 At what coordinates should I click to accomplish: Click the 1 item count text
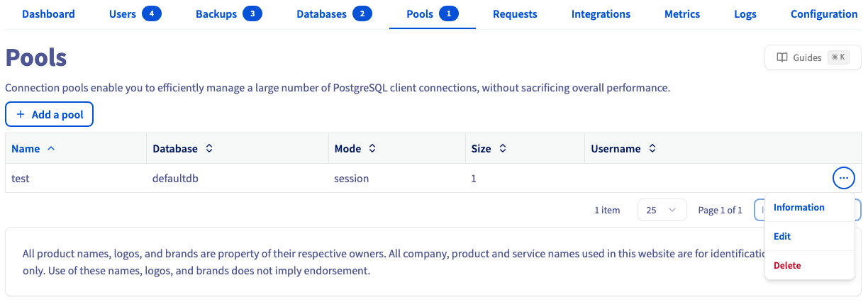click(x=607, y=211)
